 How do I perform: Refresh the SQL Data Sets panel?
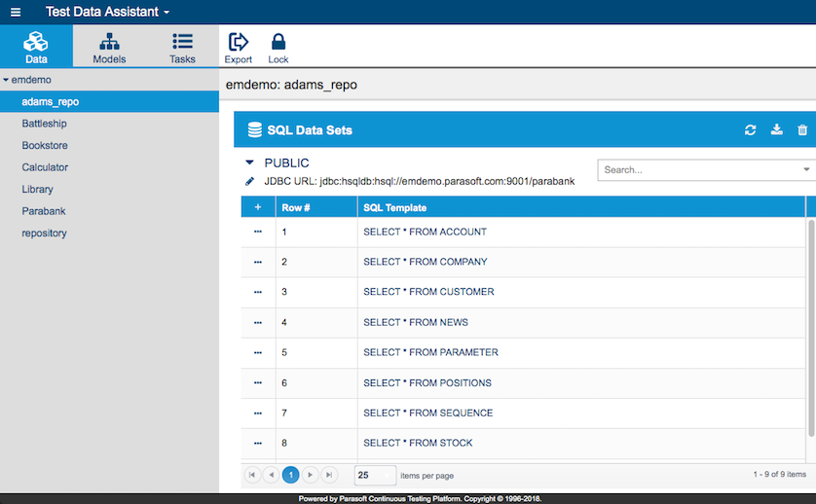coord(750,129)
